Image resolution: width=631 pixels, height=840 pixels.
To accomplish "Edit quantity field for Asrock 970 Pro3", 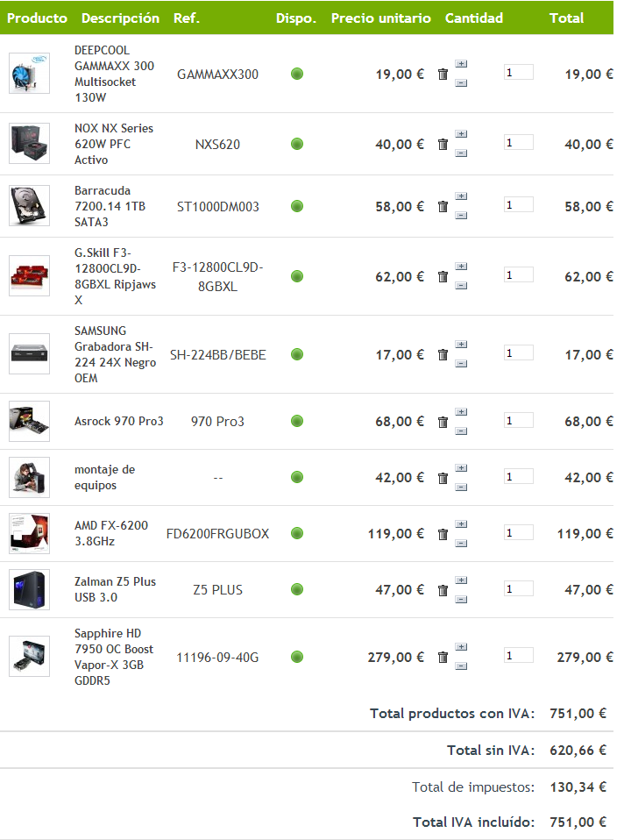I will pyautogui.click(x=519, y=421).
